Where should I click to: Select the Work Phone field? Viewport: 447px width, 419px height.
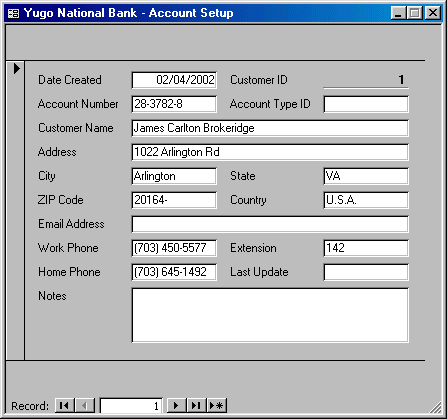pyautogui.click(x=174, y=248)
